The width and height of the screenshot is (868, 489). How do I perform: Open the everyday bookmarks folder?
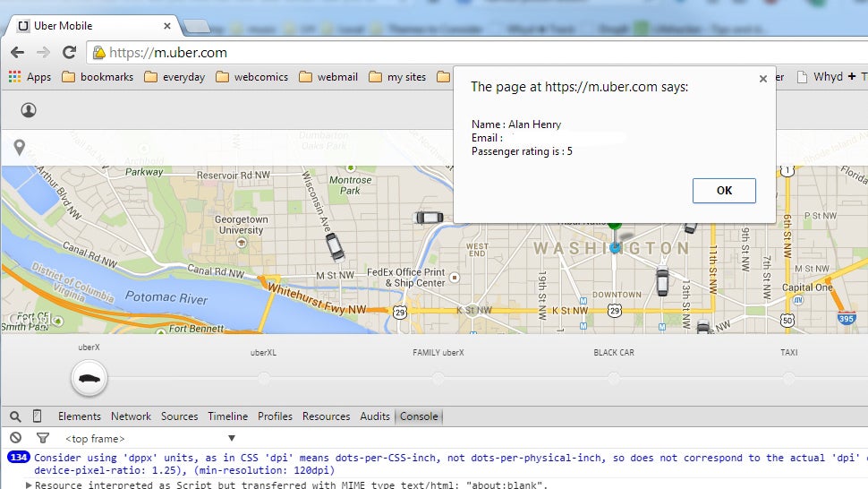pos(174,77)
